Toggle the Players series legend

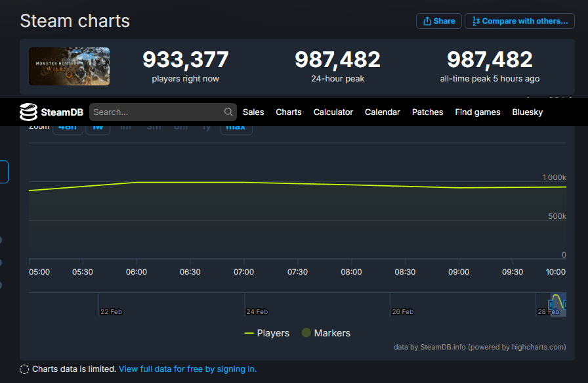[266, 333]
